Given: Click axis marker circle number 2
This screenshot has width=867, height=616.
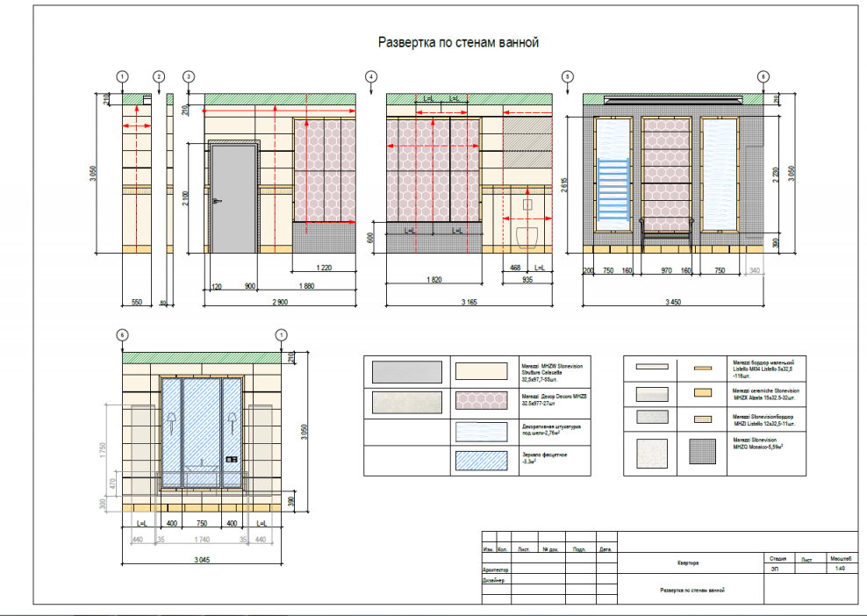Looking at the screenshot, I should pyautogui.click(x=159, y=77).
